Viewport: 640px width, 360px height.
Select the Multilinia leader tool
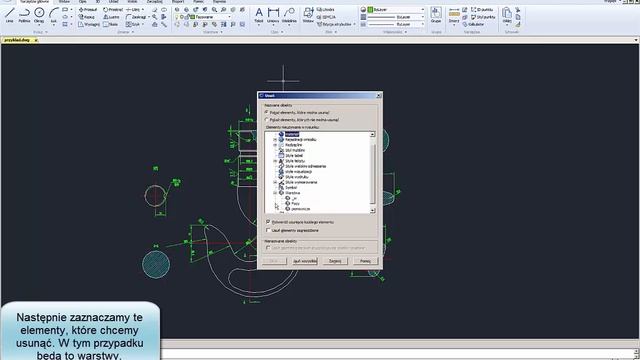(289, 16)
